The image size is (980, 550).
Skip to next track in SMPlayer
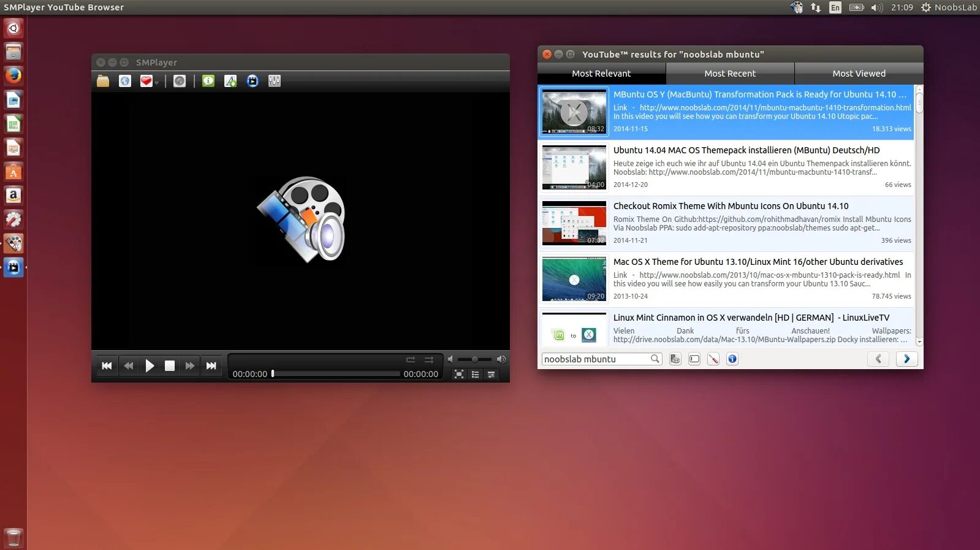(x=211, y=366)
